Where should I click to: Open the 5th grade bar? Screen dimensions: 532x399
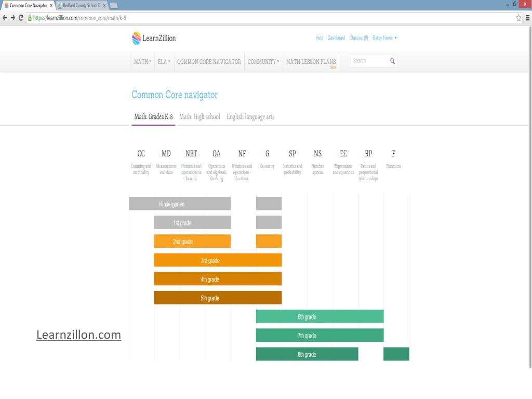(218, 298)
